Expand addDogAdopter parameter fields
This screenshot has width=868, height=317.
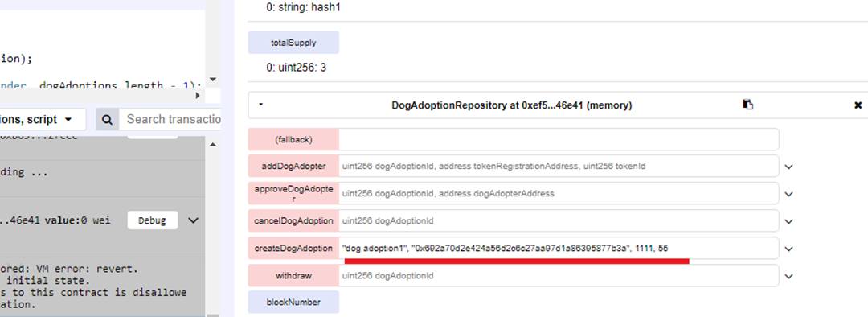point(789,167)
